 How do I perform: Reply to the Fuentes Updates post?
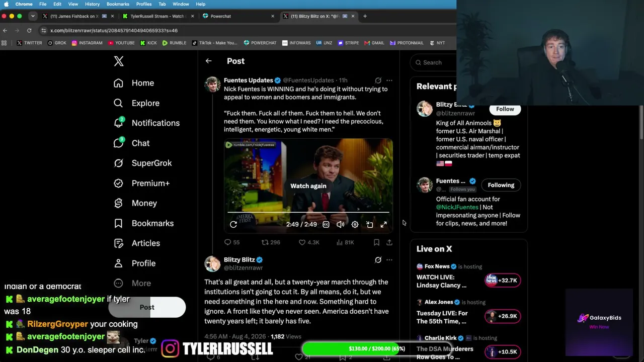tap(231, 242)
